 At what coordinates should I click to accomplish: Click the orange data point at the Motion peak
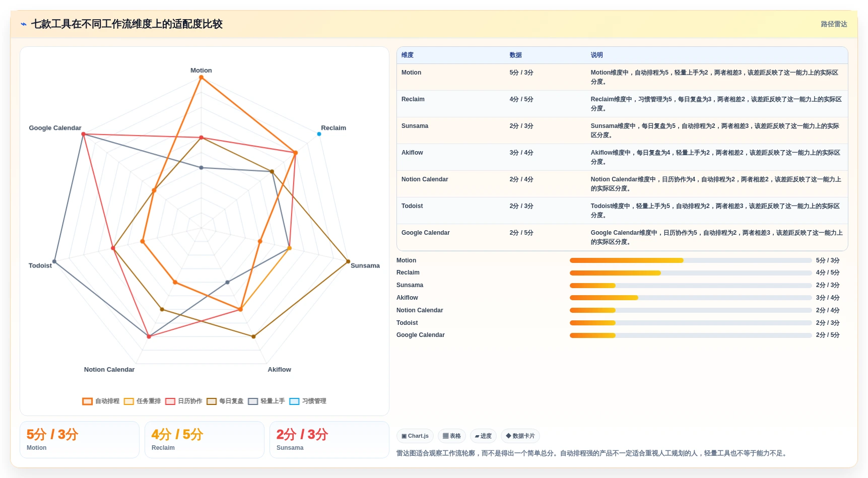[201, 78]
